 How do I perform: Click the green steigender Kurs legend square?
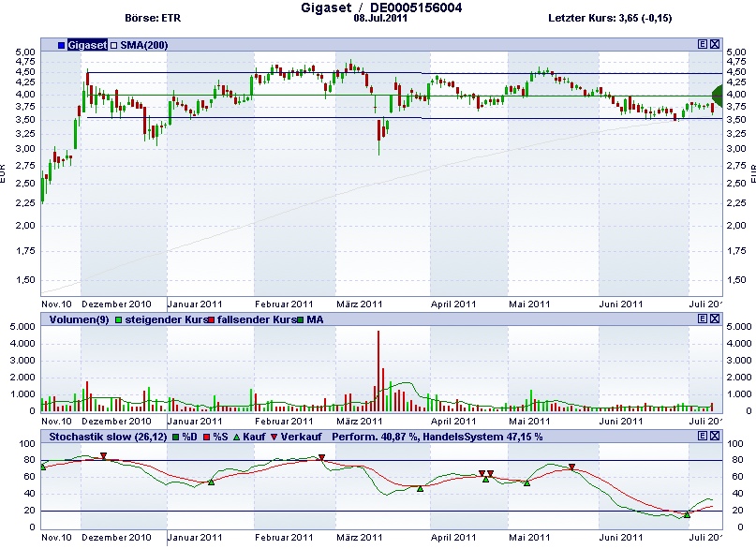[119, 320]
